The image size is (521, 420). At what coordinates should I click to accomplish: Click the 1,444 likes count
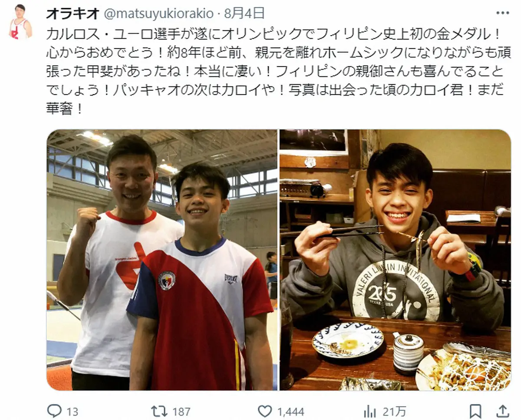[290, 411]
